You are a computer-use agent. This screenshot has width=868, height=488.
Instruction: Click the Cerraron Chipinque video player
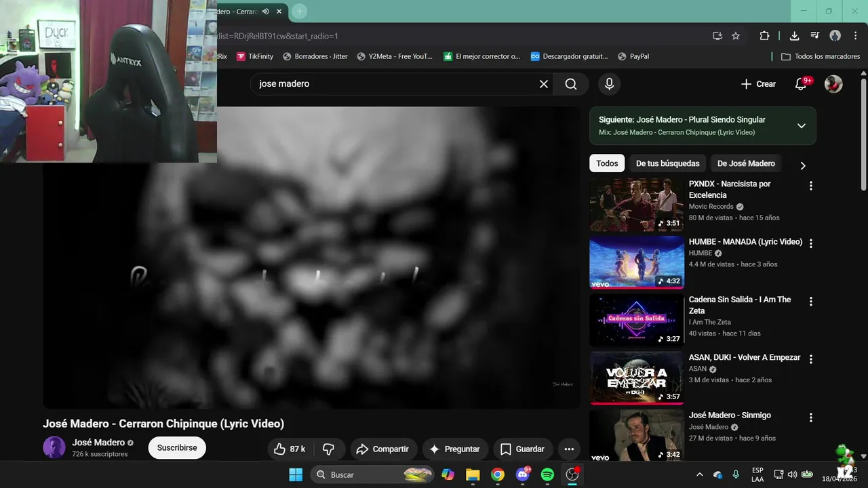pyautogui.click(x=312, y=258)
